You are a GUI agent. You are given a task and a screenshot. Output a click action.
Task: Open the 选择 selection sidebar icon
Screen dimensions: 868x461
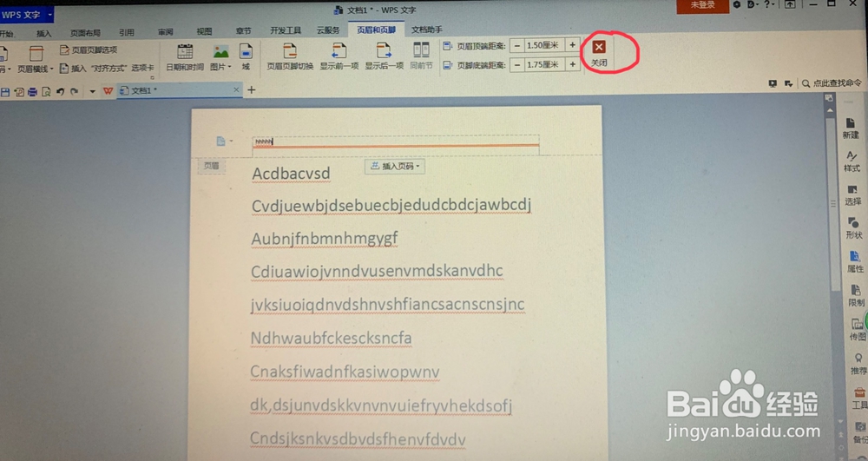(x=852, y=194)
